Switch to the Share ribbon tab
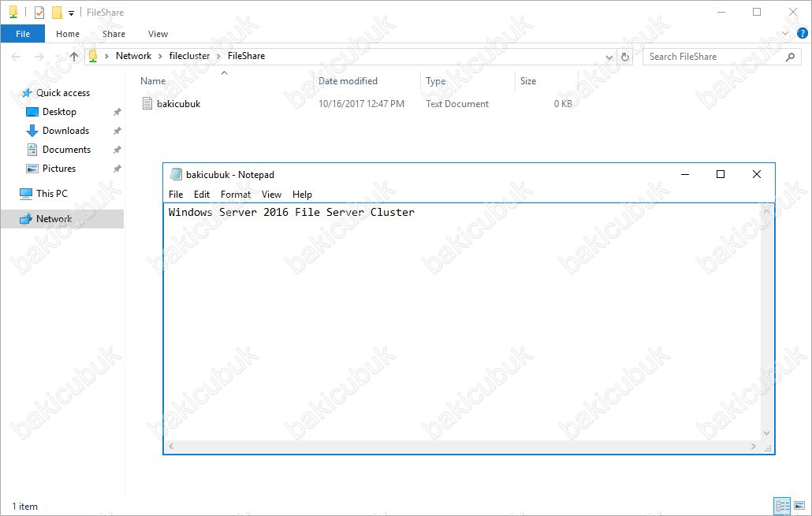812x516 pixels. coord(114,34)
